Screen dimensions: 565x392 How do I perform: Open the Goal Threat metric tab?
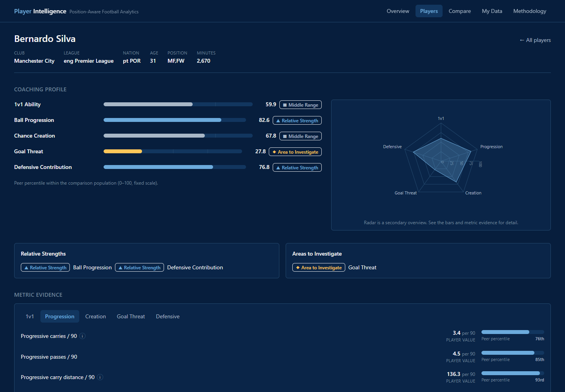(131, 316)
